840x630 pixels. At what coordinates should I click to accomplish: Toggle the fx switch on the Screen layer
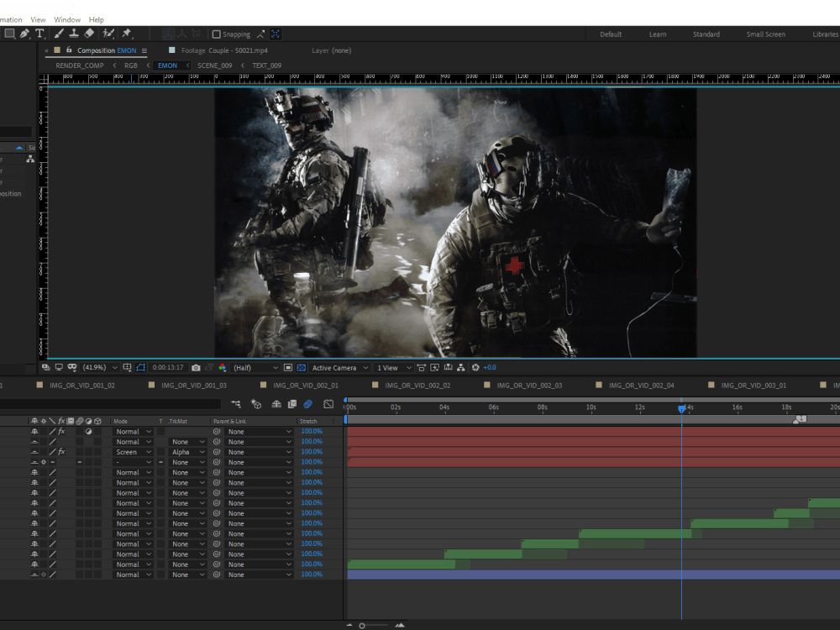[61, 452]
